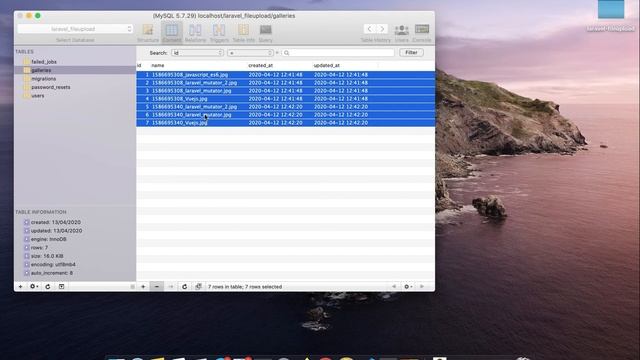
Task: Select row 7 1586695340_Vuejs.jpg
Action: point(285,122)
